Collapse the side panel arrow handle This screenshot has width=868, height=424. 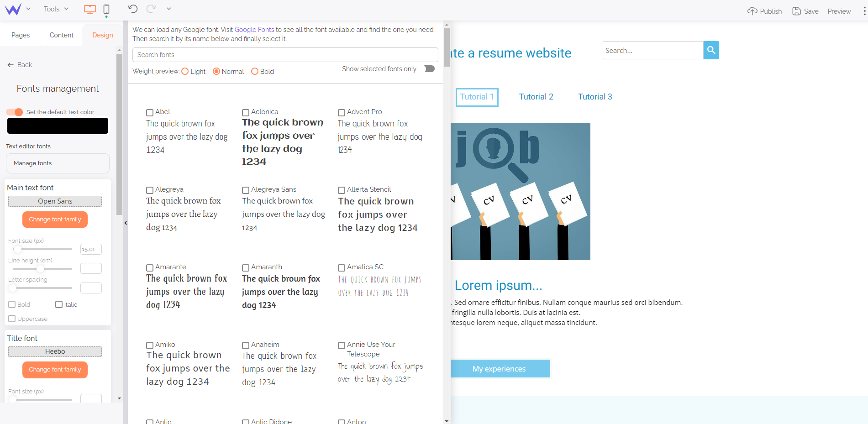[126, 223]
